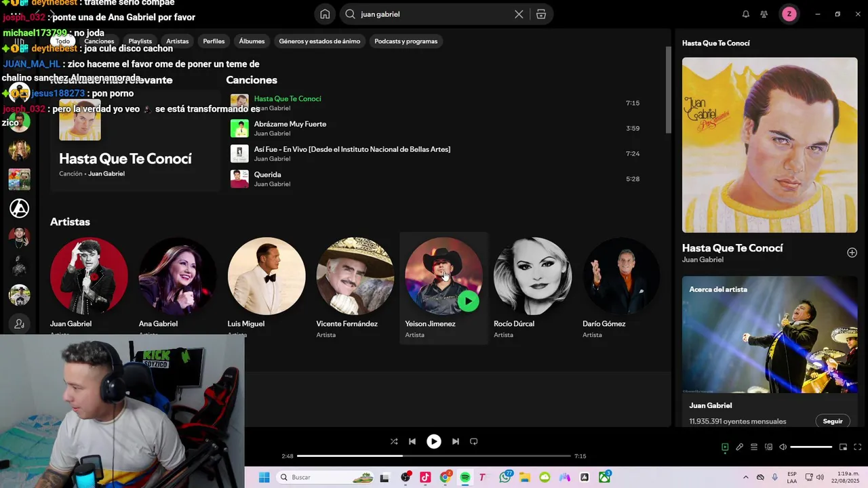Open the top result card Hasta Que Te Conocí
Image resolution: width=868 pixels, height=488 pixels.
[135, 140]
